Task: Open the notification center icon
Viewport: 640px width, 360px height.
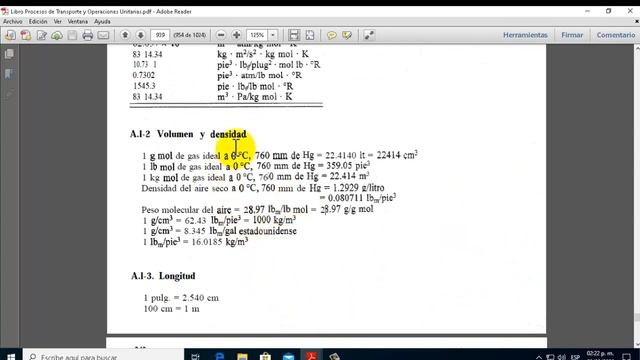Action: point(627,357)
